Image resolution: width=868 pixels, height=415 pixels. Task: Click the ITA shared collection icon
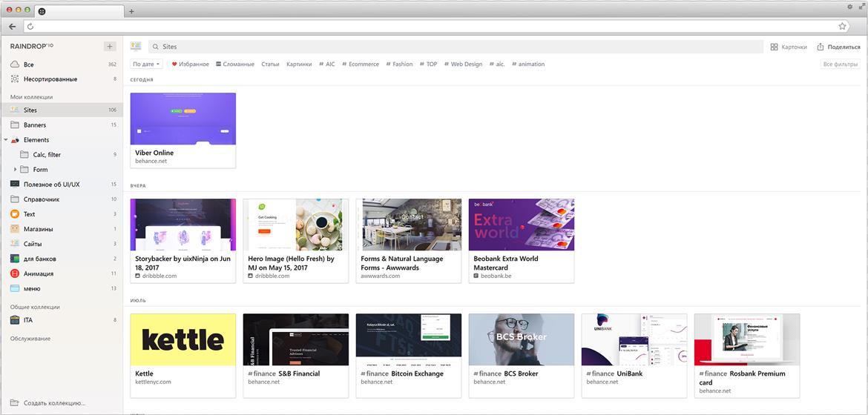[15, 320]
